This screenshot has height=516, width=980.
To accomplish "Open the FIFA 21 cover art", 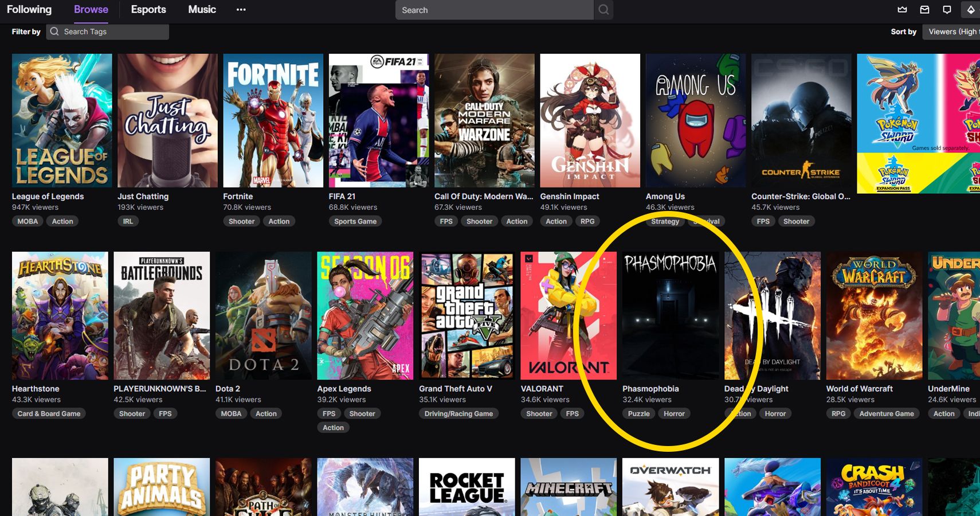I will [379, 120].
